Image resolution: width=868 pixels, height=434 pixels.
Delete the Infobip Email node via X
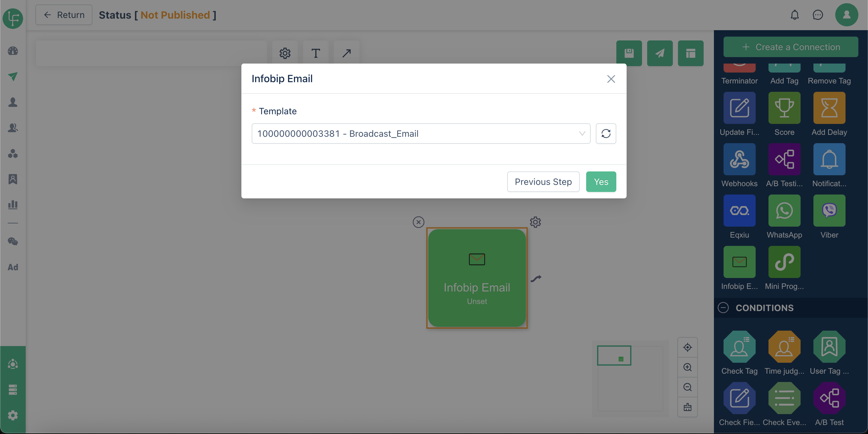point(418,222)
